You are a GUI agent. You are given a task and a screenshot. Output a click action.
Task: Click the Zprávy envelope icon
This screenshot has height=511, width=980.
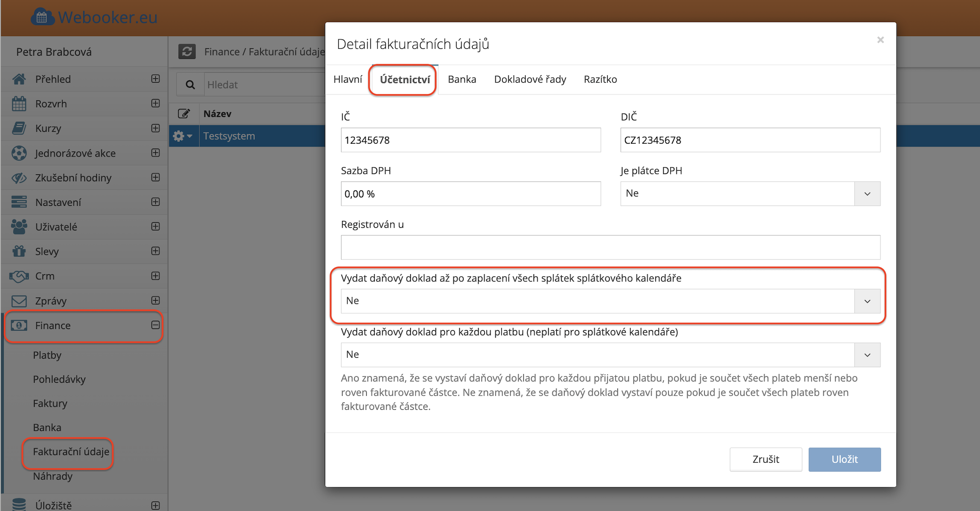pyautogui.click(x=19, y=301)
